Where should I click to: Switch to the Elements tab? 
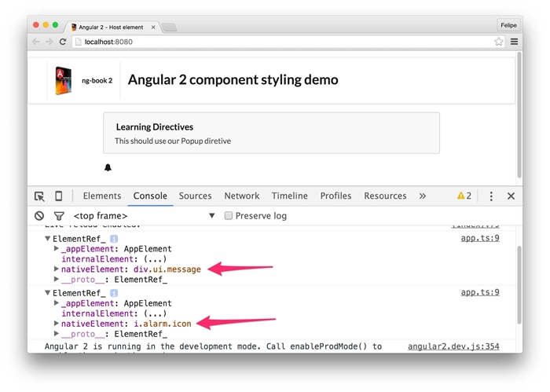(102, 196)
